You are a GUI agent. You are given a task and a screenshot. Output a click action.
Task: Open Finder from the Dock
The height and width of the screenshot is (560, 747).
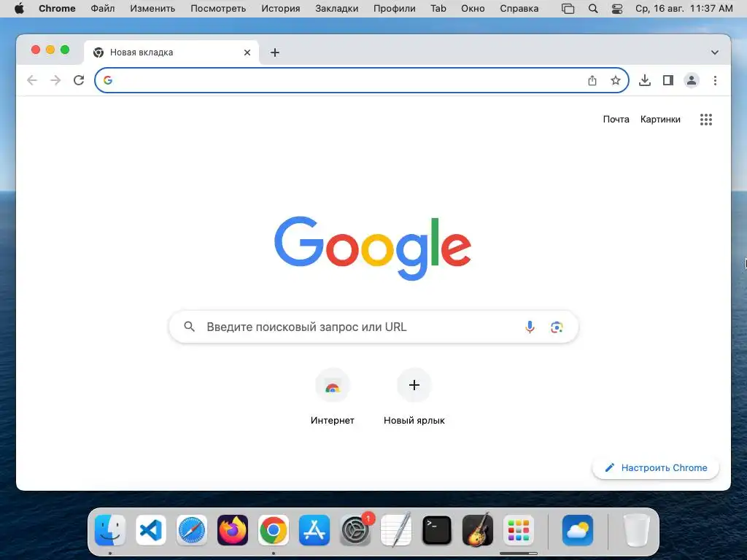[x=110, y=530]
